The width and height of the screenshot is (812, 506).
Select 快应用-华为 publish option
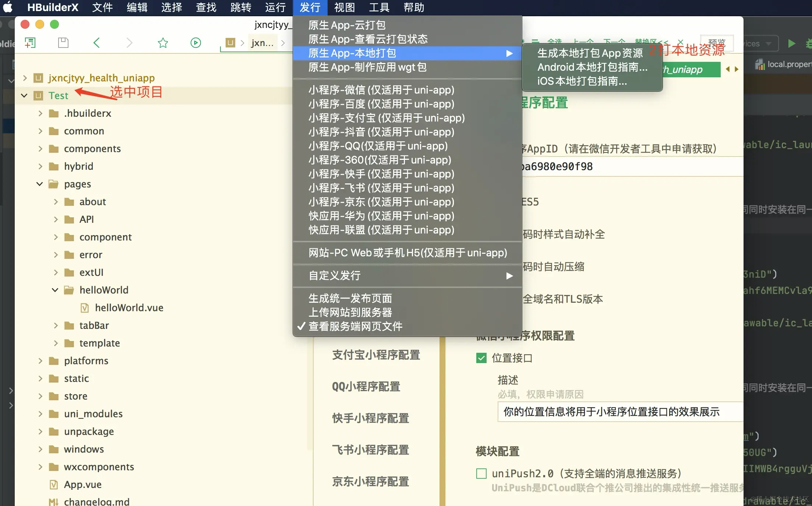(407, 216)
